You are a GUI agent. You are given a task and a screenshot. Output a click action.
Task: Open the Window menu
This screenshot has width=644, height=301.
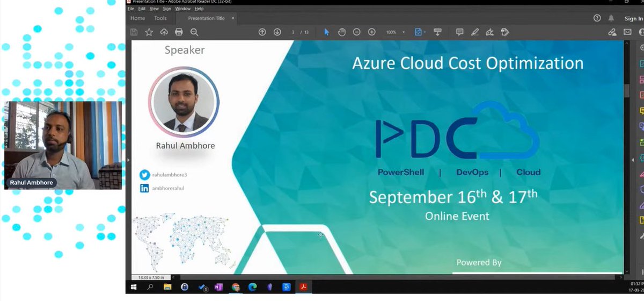(182, 9)
